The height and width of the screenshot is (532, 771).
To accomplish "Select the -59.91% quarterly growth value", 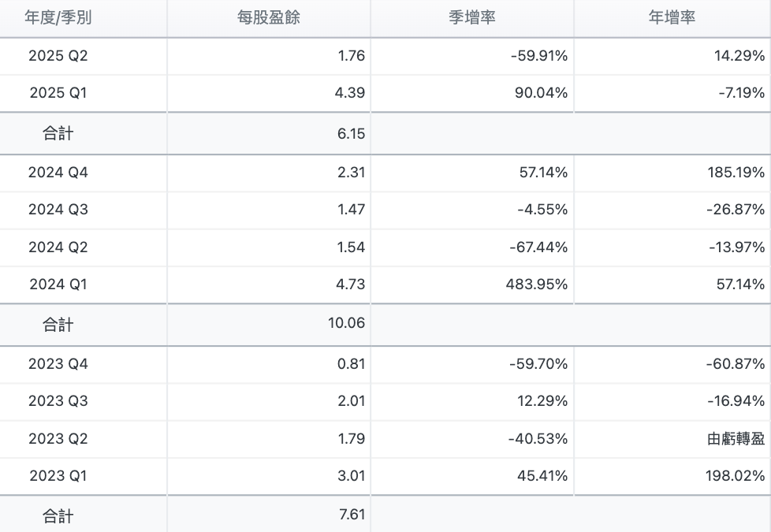I will coord(540,56).
